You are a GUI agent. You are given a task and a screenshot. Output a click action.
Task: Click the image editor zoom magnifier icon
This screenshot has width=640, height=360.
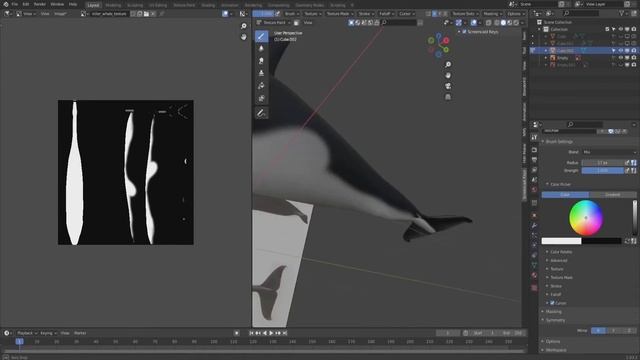(x=244, y=26)
